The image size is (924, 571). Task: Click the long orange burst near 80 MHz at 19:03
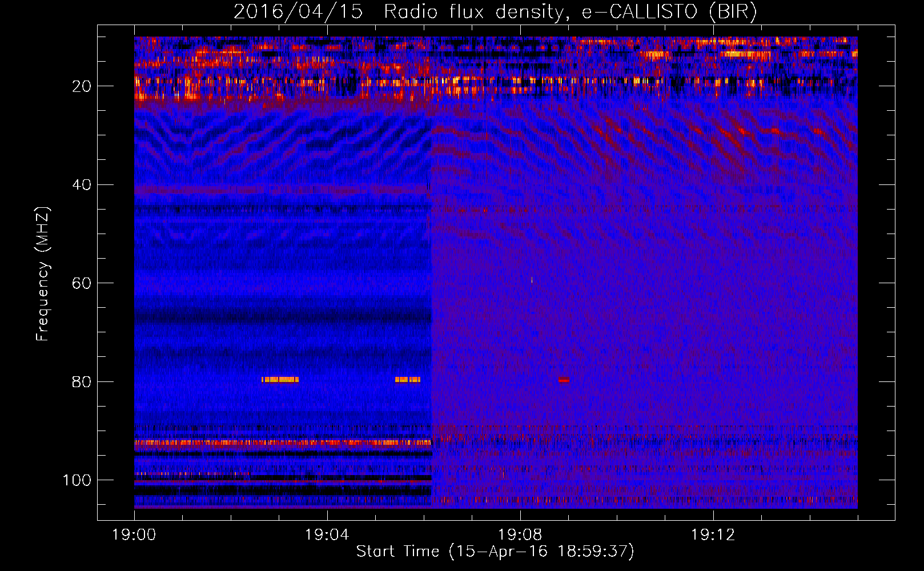pos(280,379)
